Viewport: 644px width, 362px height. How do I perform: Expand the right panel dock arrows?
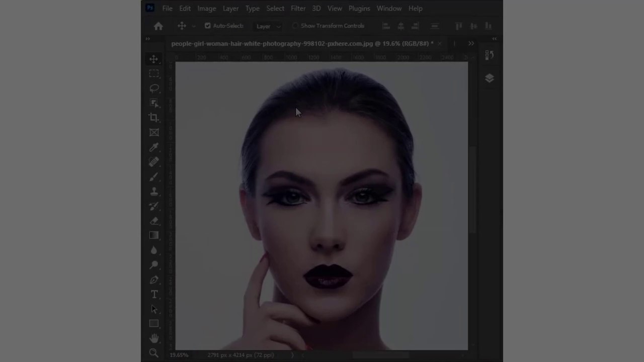(x=495, y=39)
